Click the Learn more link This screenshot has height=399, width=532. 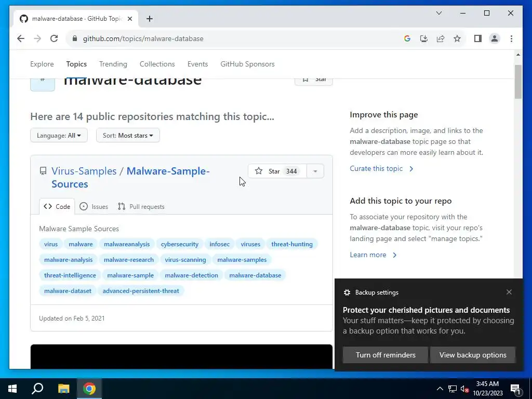pos(373,255)
